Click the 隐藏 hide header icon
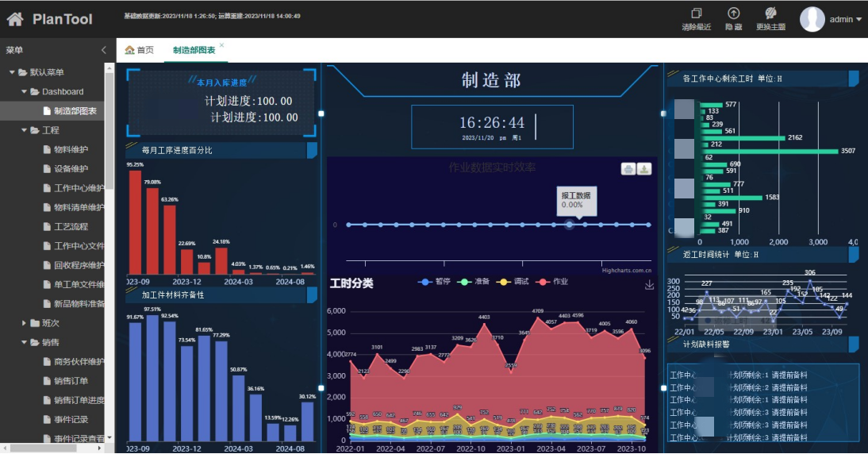 click(x=734, y=13)
